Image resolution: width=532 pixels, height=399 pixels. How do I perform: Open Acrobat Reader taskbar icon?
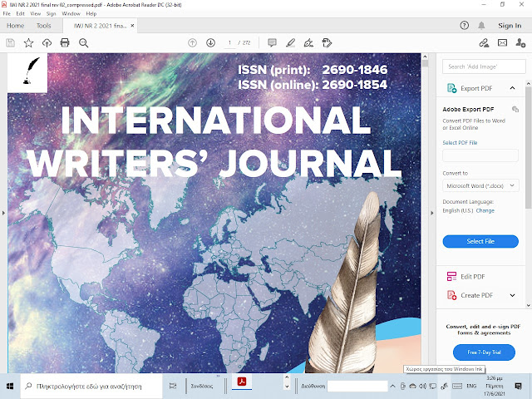242,382
